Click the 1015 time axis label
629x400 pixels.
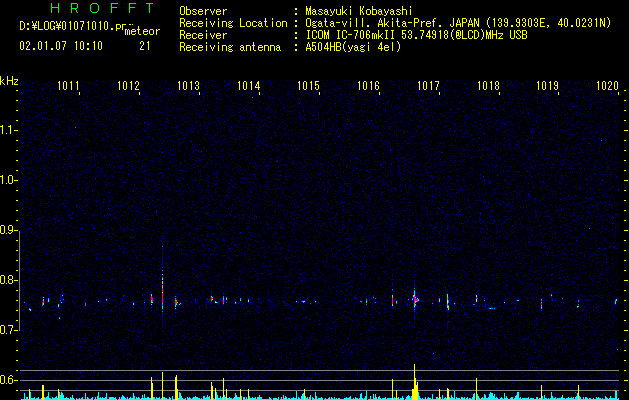click(x=308, y=85)
